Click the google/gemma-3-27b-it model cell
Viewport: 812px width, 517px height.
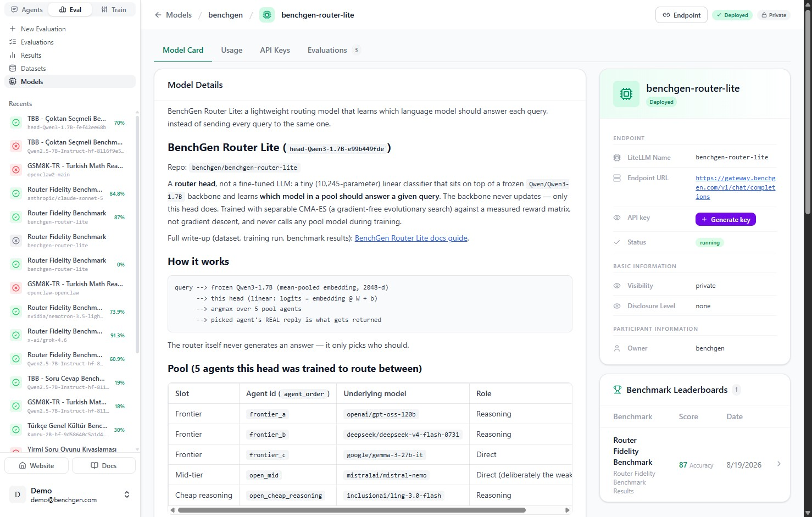[385, 455]
